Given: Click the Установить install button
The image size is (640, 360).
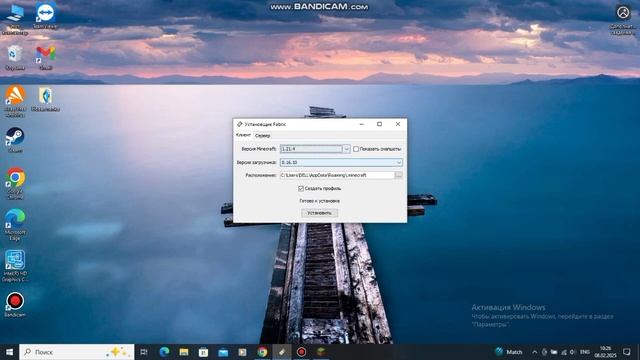Looking at the screenshot, I should (x=320, y=213).
